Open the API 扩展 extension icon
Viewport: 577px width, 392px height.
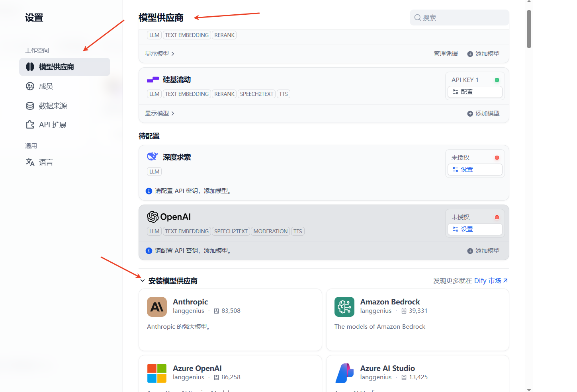coord(30,124)
